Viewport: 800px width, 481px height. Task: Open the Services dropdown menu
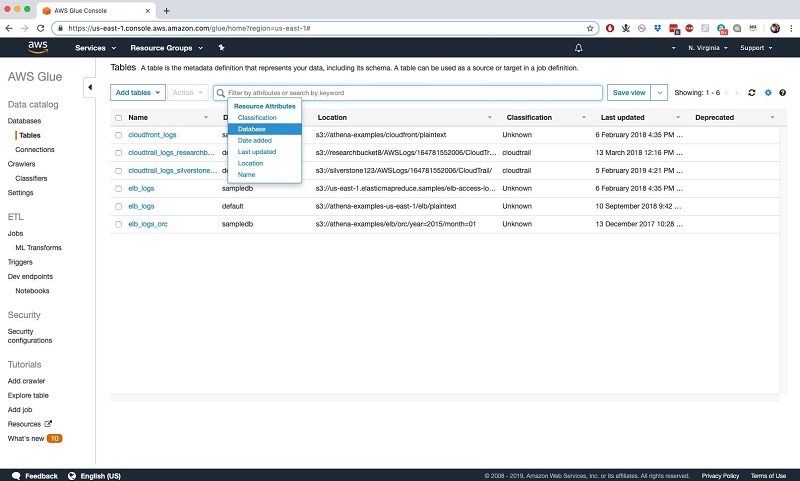click(95, 48)
